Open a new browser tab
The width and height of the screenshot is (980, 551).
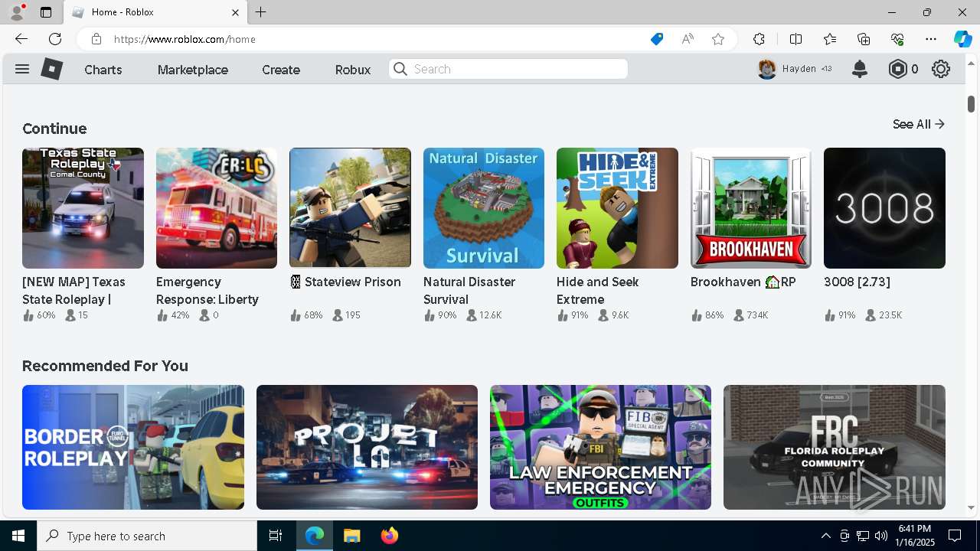(261, 12)
